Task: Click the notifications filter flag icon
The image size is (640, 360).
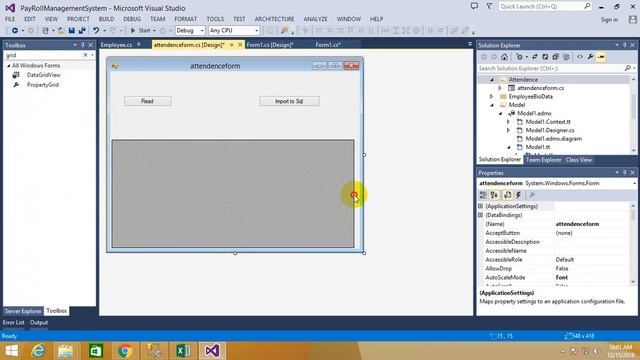Action: pos(489,6)
